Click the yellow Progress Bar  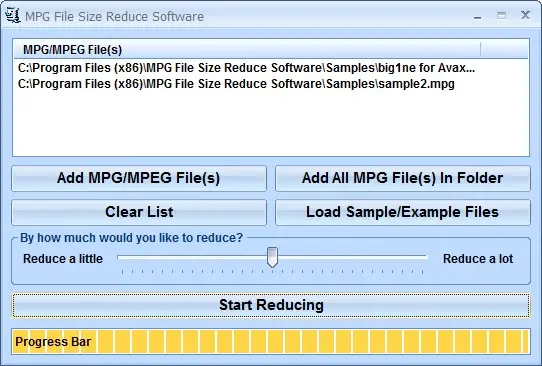click(x=271, y=341)
